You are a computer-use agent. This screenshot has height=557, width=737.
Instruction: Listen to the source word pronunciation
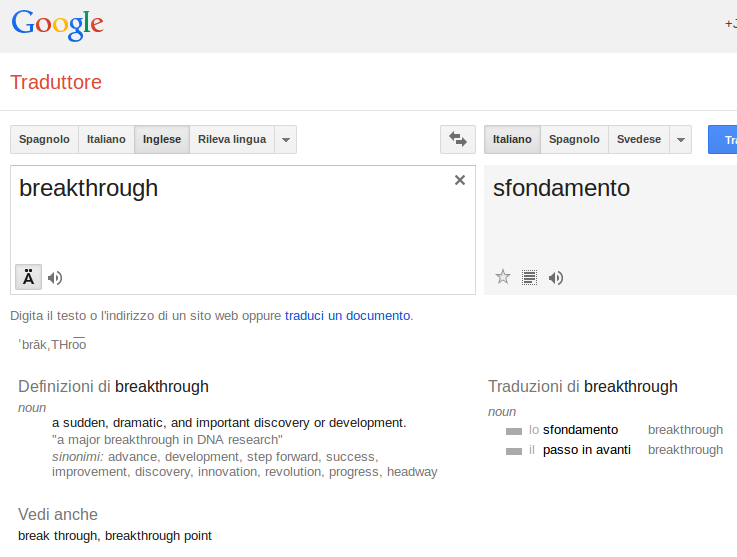coord(55,278)
